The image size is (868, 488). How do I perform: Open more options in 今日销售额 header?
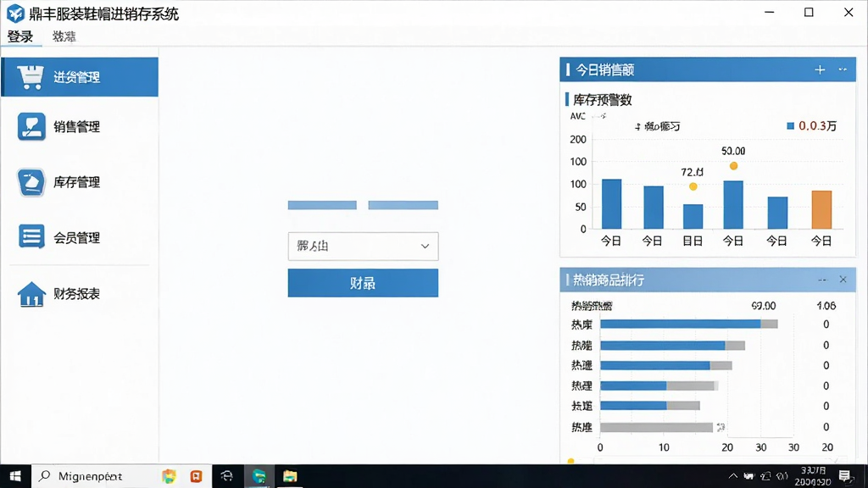[843, 69]
